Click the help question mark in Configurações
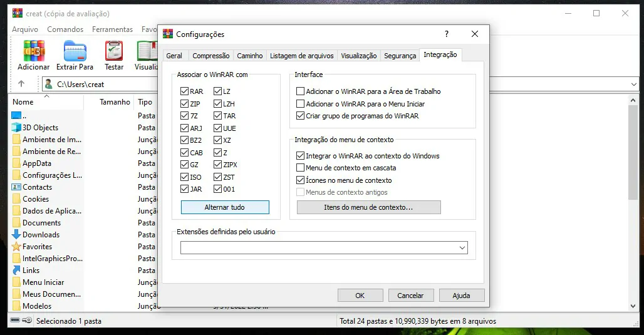Viewport: 644px width, 335px height. [447, 34]
